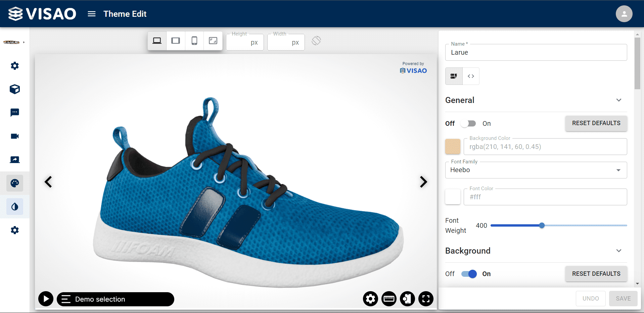This screenshot has height=313, width=644.
Task: Open the 3D models panel in sidebar
Action: (x=15, y=89)
